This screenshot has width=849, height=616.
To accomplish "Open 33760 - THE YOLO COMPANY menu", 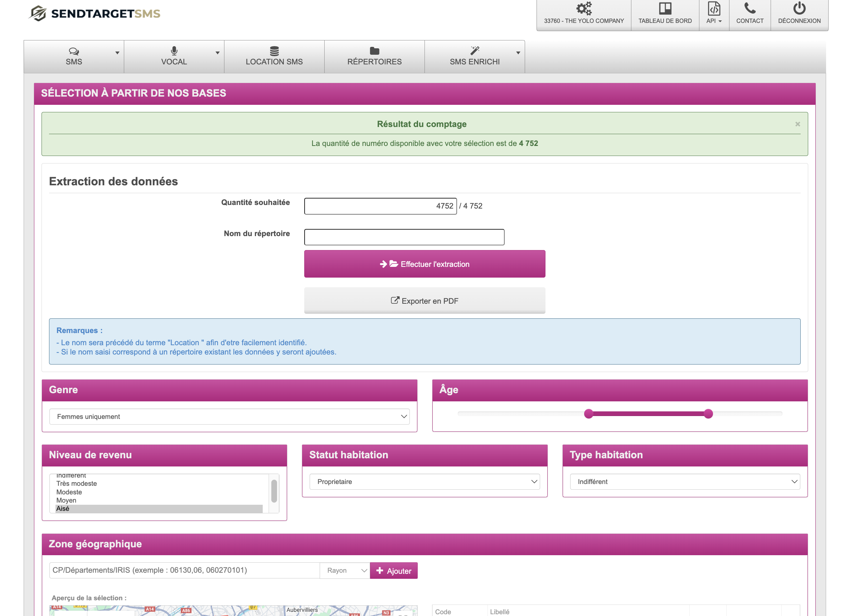I will coord(583,15).
